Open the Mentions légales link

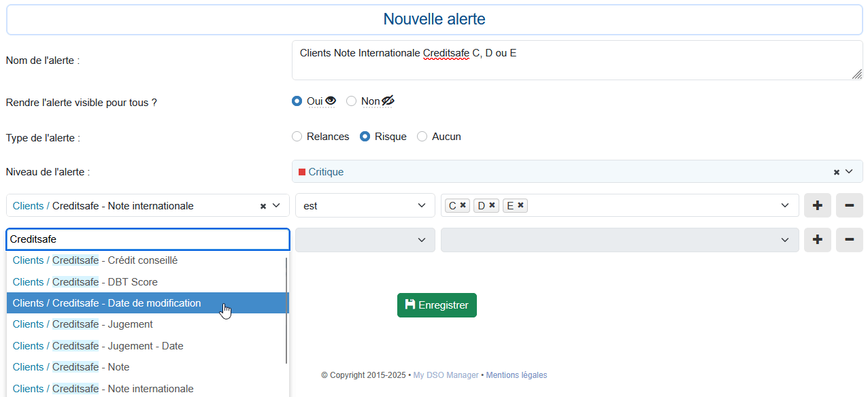click(516, 375)
